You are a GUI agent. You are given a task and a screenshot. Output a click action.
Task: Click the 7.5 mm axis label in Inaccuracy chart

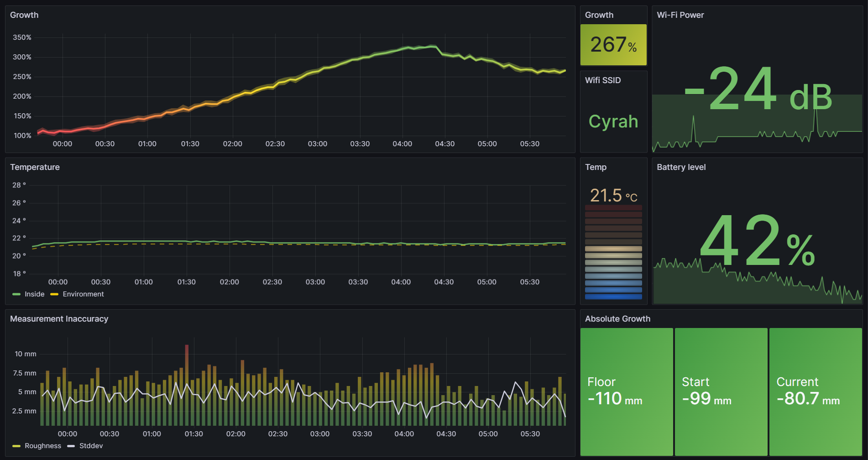coord(24,373)
